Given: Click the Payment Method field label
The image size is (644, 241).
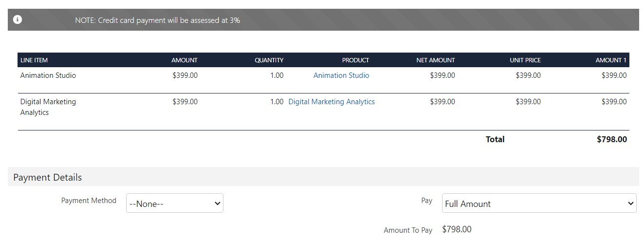Looking at the screenshot, I should pos(89,201).
